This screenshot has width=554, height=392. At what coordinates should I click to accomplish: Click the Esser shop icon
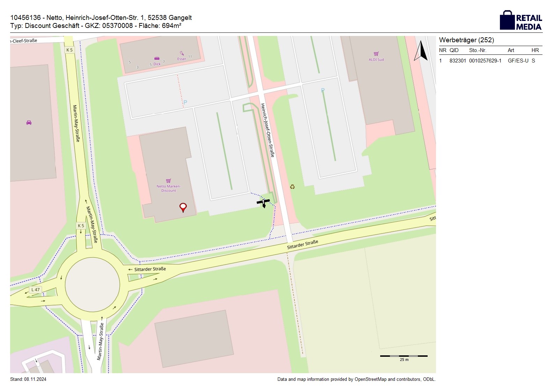point(182,54)
